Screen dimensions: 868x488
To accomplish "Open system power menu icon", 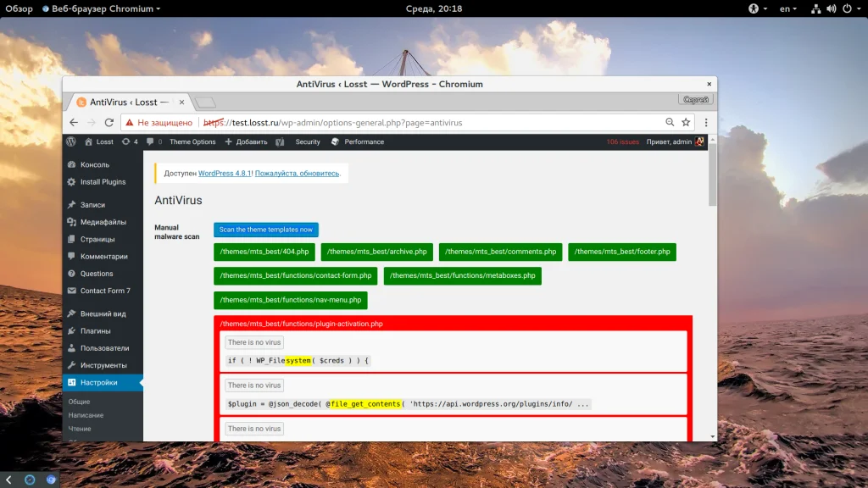I will [x=847, y=8].
